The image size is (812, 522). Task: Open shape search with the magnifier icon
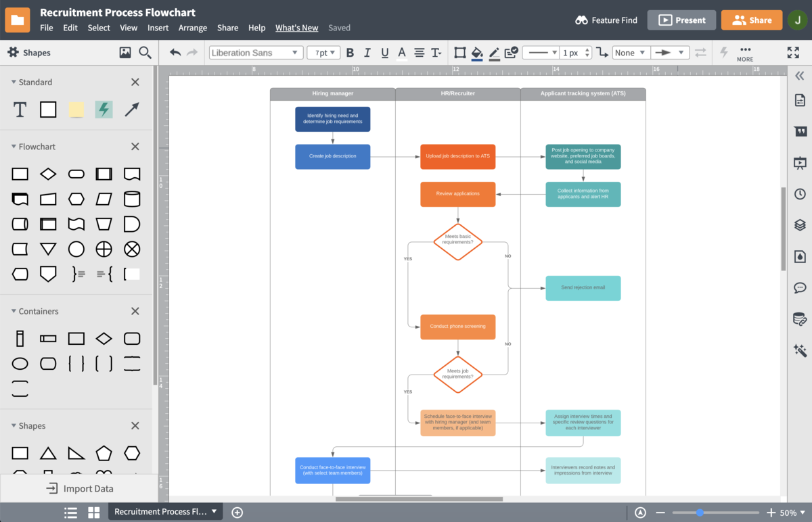point(145,52)
